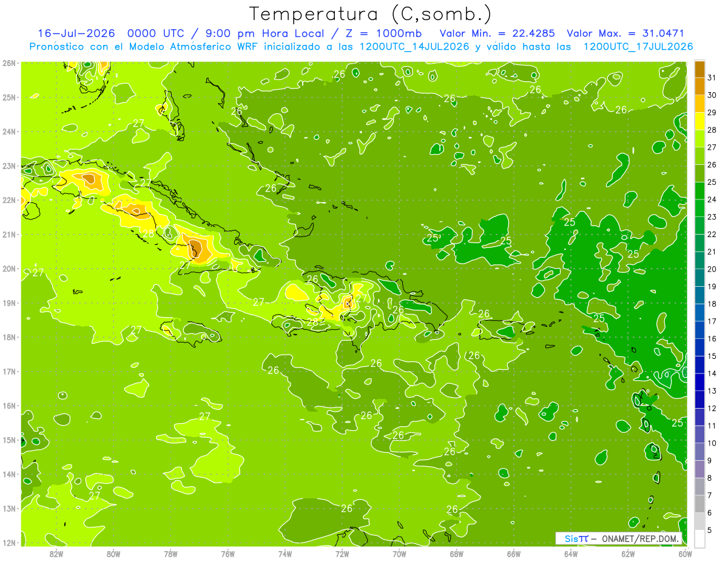Click the gray 6–7 band on color scale
Screen dimensions: 728x562
pyautogui.click(x=699, y=504)
